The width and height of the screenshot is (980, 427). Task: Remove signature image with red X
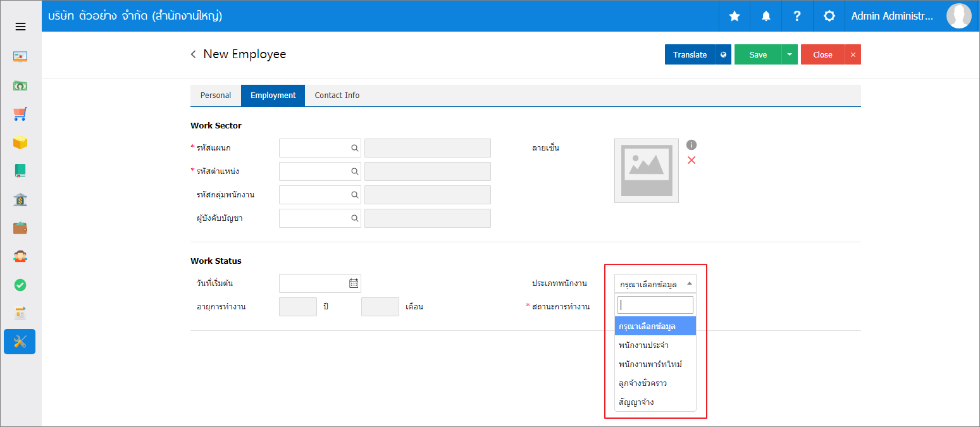(692, 160)
